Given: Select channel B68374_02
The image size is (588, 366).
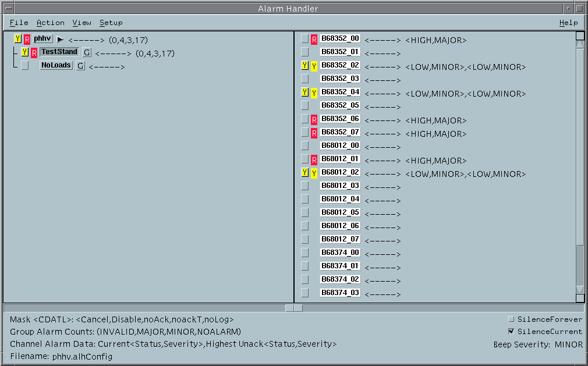Looking at the screenshot, I should coord(340,279).
